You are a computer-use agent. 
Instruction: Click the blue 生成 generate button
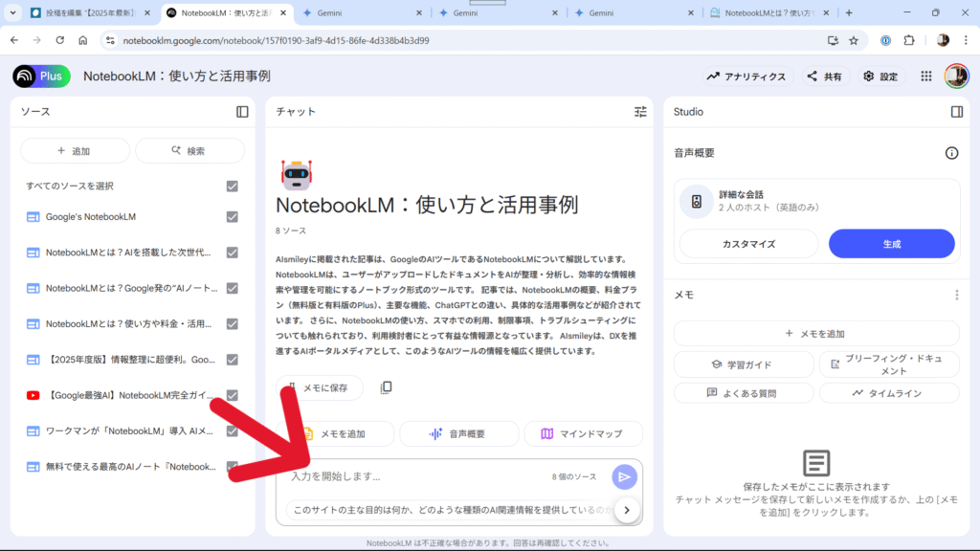[x=891, y=244]
